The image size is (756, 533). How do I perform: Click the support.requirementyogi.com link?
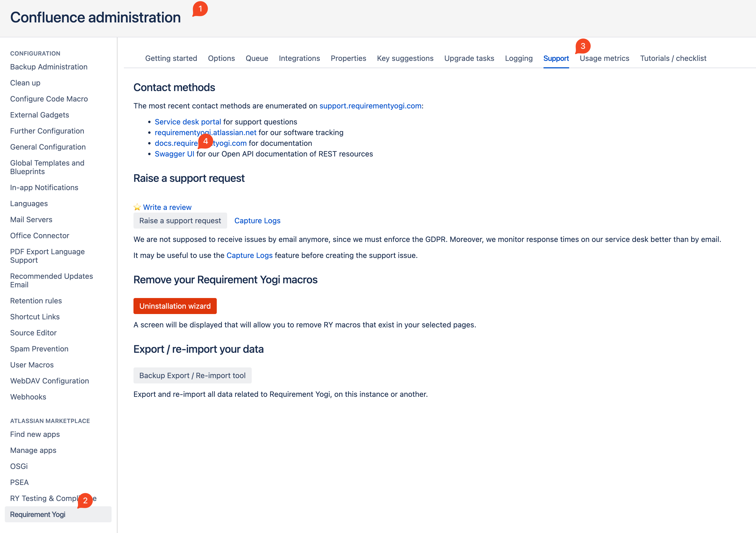tap(370, 106)
